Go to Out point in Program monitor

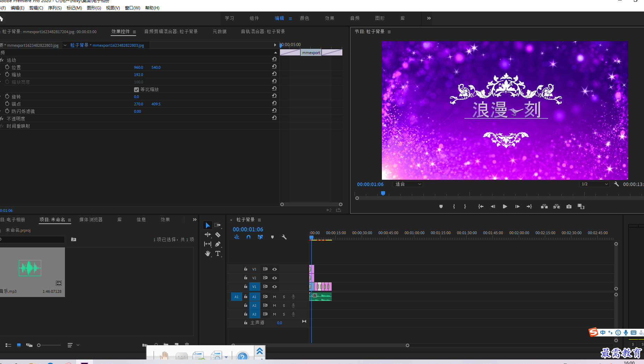529,207
